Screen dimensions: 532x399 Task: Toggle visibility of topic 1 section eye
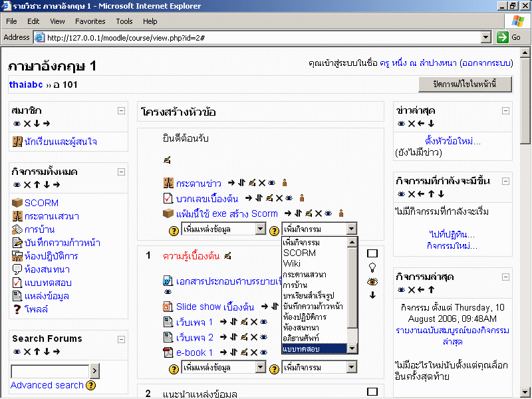point(372,281)
